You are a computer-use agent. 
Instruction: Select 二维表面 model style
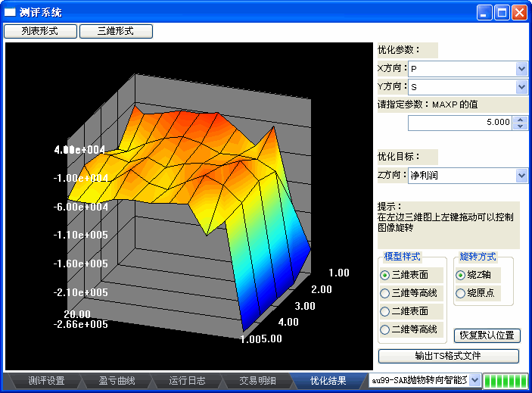[385, 311]
